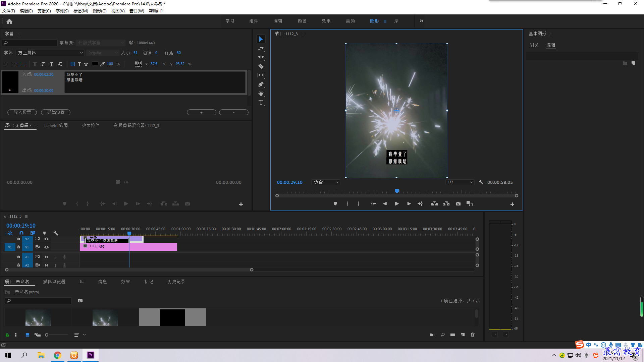
Task: Select the Track Select Forward tool
Action: point(261,48)
